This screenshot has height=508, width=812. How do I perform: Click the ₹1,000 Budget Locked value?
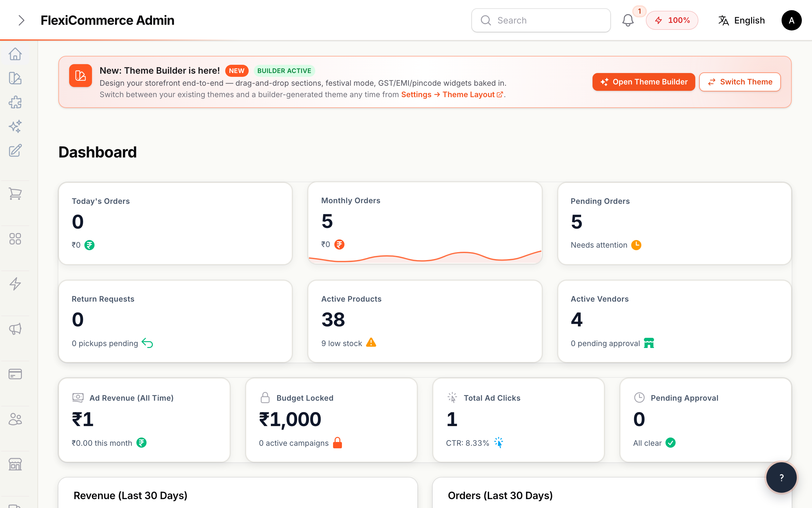pos(290,420)
